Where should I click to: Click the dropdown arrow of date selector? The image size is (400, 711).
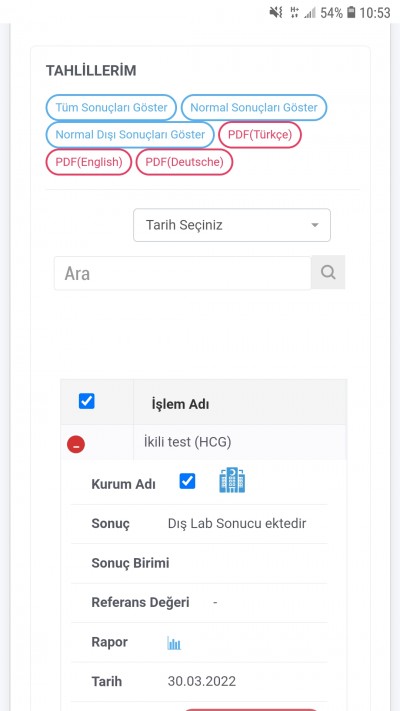pos(315,225)
